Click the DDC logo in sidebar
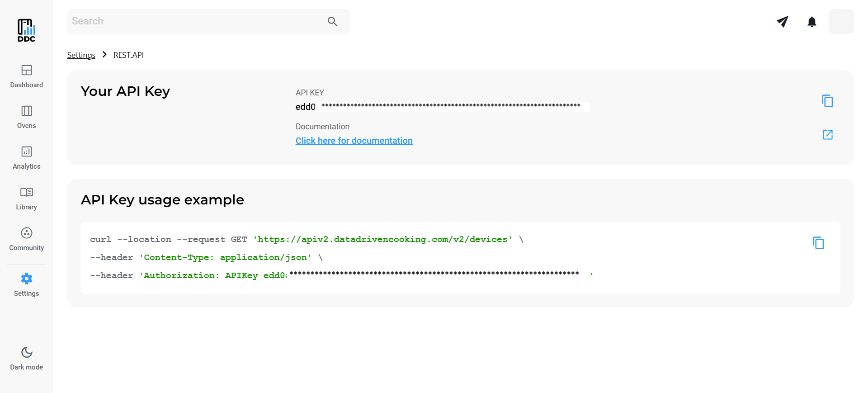This screenshot has height=393, width=868. (x=26, y=30)
